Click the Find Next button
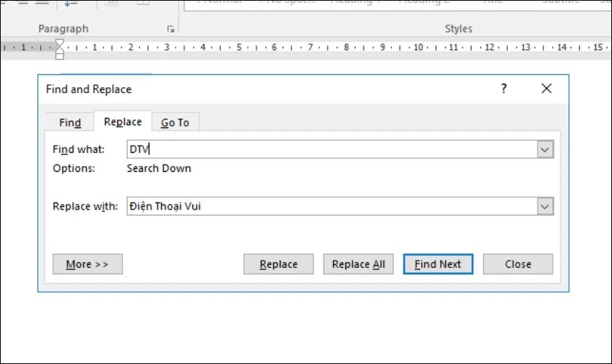 438,264
